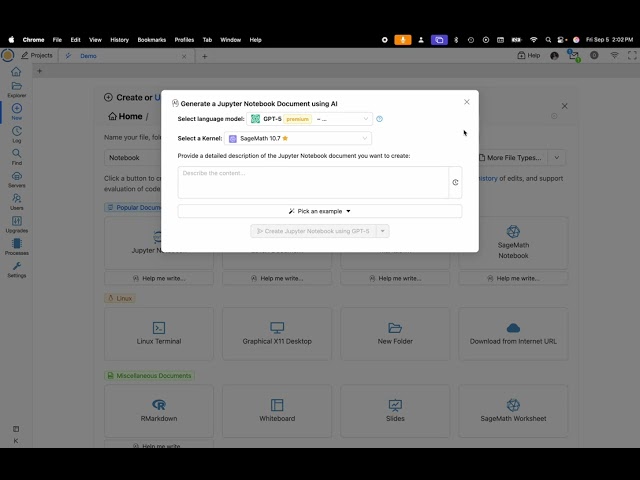Expand the Pick an example dropdown

[320, 211]
